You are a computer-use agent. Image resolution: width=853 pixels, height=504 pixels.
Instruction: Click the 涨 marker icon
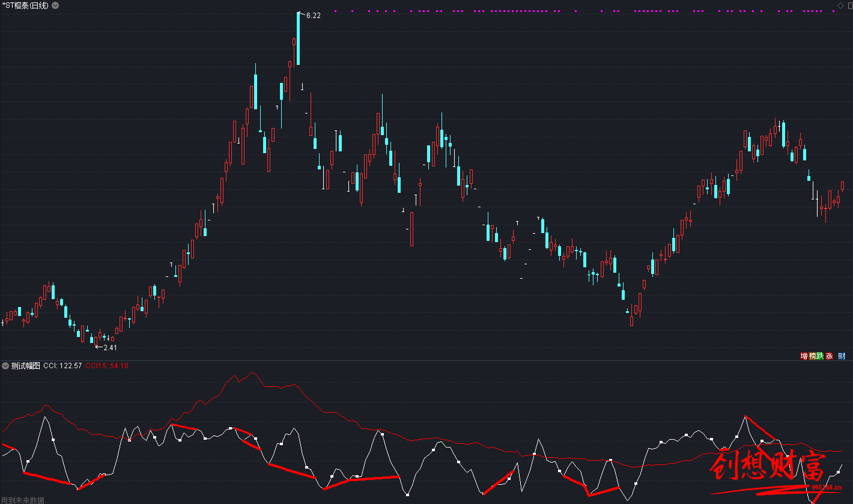[x=830, y=356]
